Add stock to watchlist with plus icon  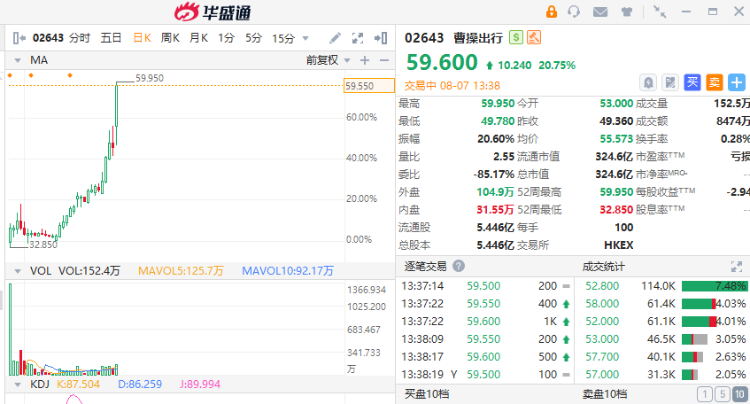pos(736,83)
